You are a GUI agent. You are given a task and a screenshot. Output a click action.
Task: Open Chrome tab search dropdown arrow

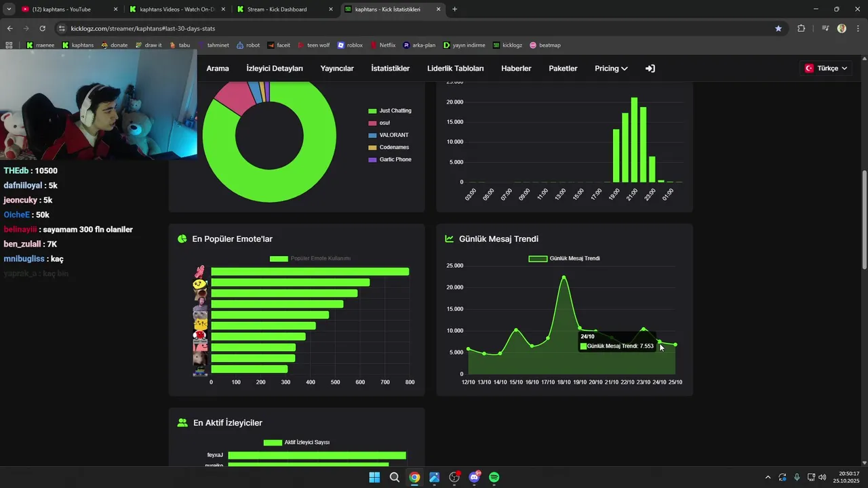pyautogui.click(x=9, y=9)
